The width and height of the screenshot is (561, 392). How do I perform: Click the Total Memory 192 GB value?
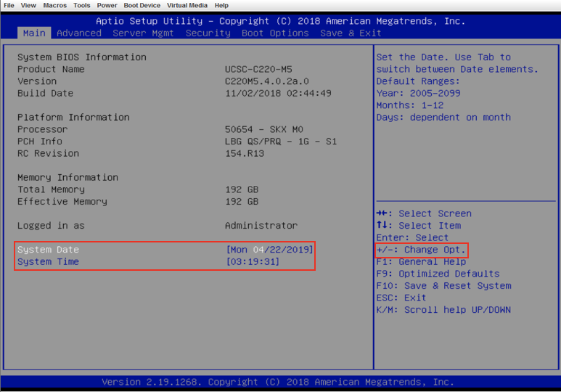(242, 189)
